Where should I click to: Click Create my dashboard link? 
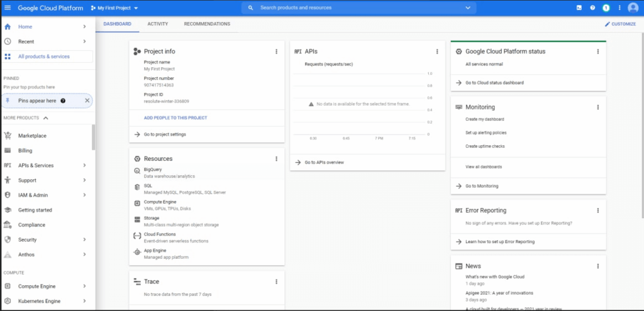pyautogui.click(x=485, y=119)
